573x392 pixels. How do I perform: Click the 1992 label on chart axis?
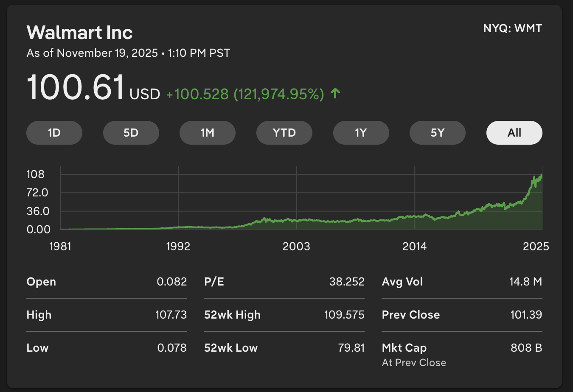coord(178,246)
